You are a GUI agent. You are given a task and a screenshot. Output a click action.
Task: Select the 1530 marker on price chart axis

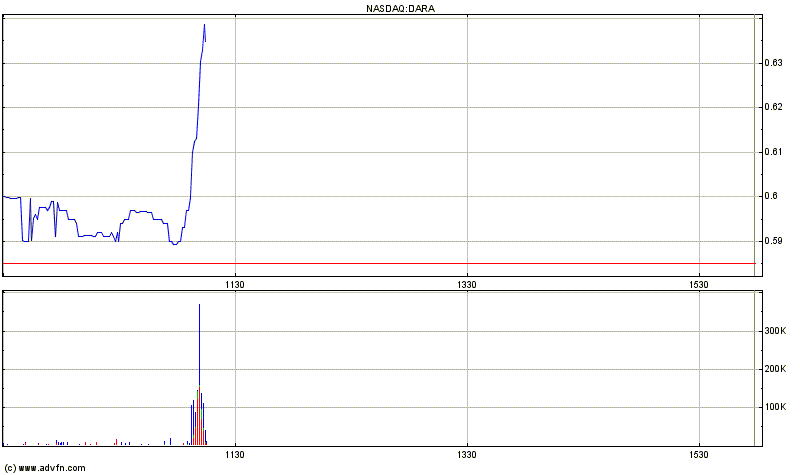click(x=699, y=285)
